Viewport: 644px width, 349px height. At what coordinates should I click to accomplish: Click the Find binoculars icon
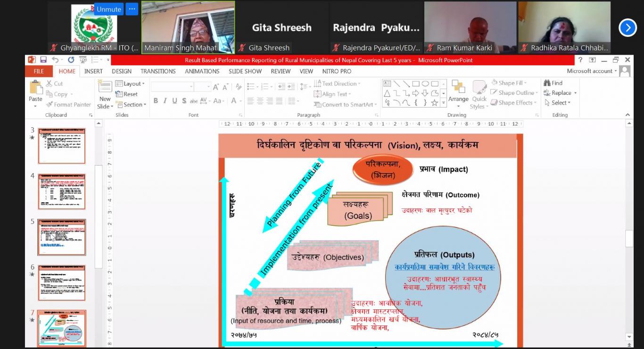547,83
